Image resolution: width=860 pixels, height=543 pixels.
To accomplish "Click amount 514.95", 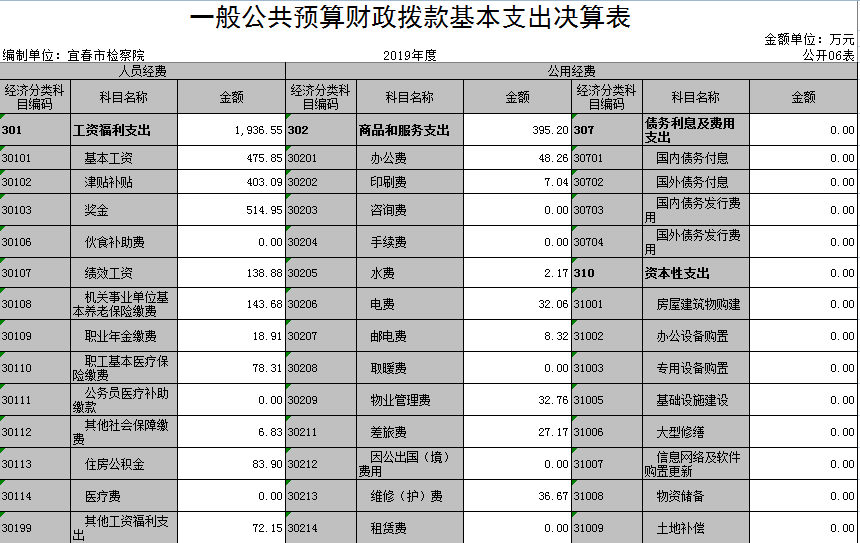I will coord(231,210).
